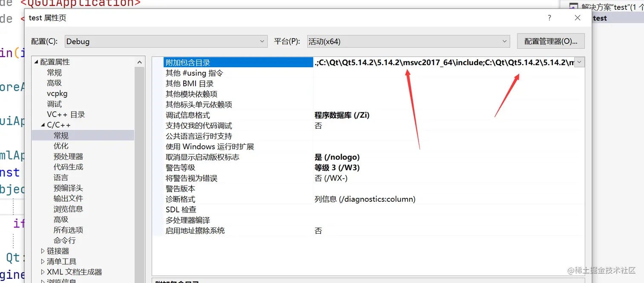Viewport: 644px width, 283px height.
Task: Click the 配置管理器(O)... button
Action: click(551, 41)
